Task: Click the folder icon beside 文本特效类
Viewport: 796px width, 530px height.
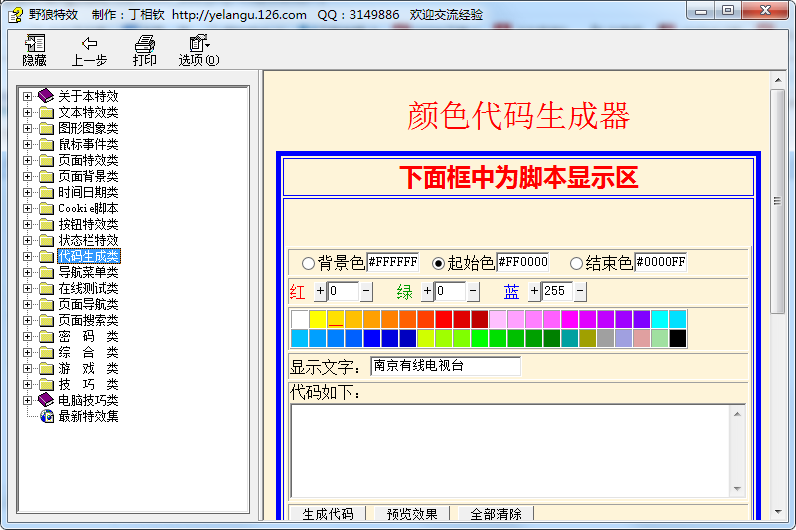Action: click(x=46, y=112)
